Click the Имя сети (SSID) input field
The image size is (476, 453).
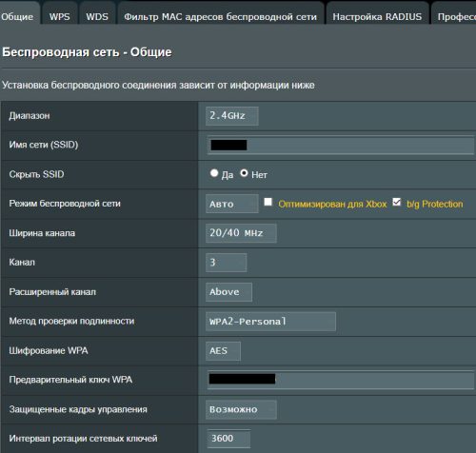(x=341, y=145)
